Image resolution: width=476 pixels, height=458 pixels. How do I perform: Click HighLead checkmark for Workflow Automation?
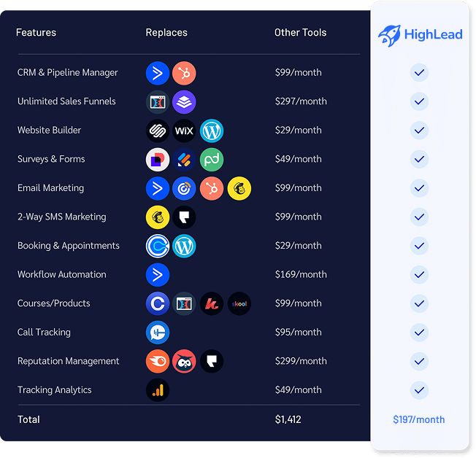pyautogui.click(x=419, y=274)
